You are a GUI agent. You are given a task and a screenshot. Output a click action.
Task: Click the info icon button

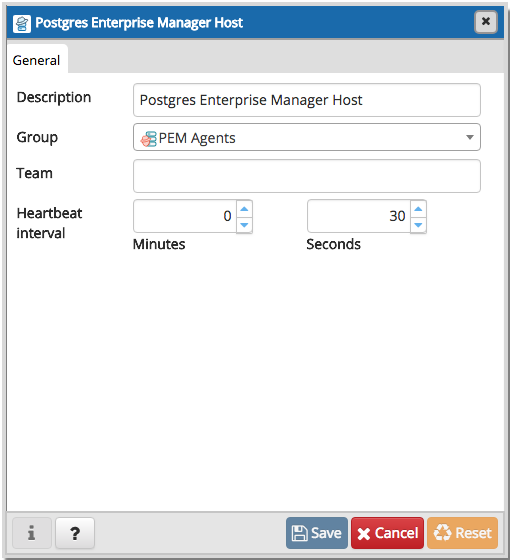click(32, 533)
